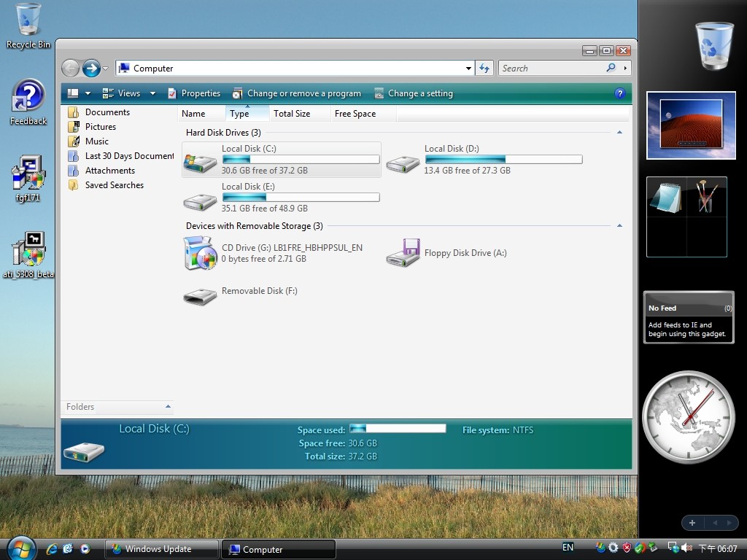This screenshot has height=560, width=747.
Task: Click Change a setting
Action: (414, 93)
